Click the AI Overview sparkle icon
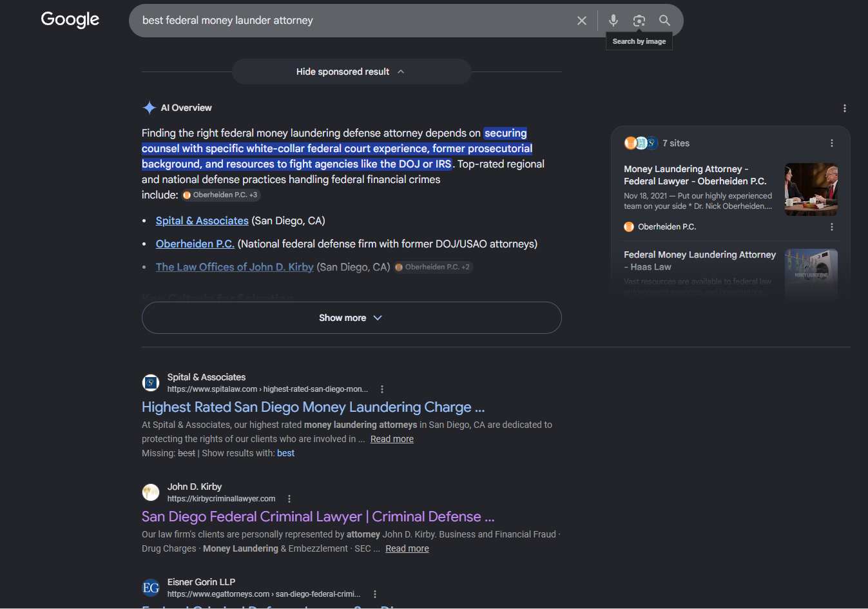This screenshot has width=868, height=609. tap(149, 108)
